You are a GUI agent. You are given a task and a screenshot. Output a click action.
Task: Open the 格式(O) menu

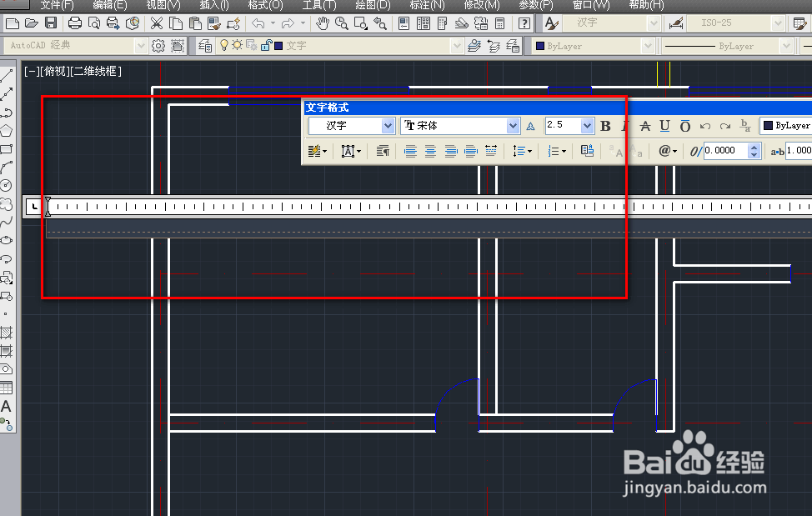265,5
